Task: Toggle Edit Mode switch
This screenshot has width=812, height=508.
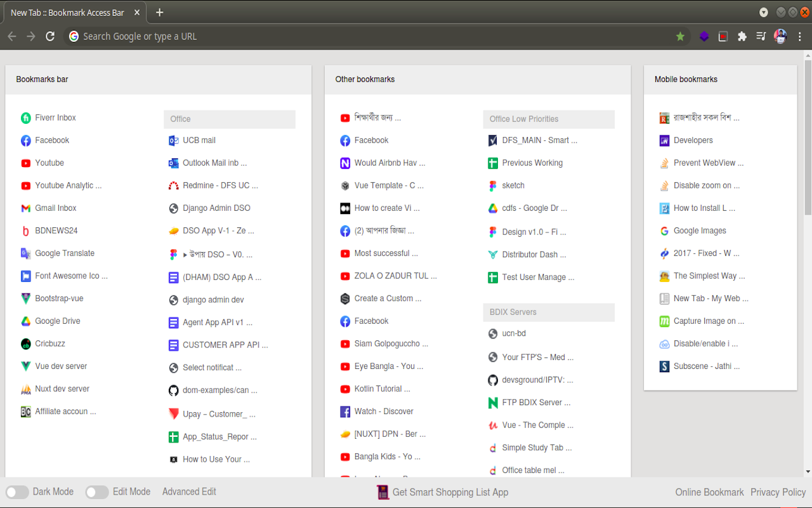Action: 97,492
